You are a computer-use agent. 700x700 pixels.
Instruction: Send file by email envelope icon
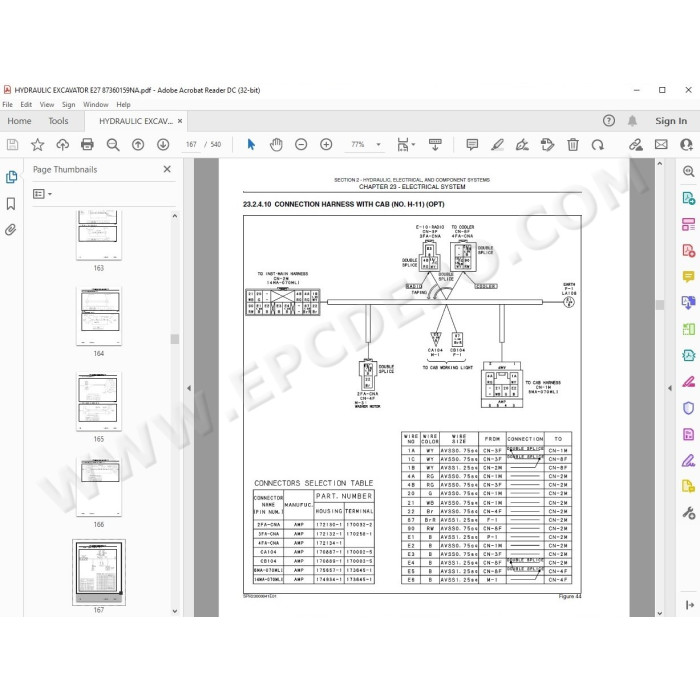661,144
